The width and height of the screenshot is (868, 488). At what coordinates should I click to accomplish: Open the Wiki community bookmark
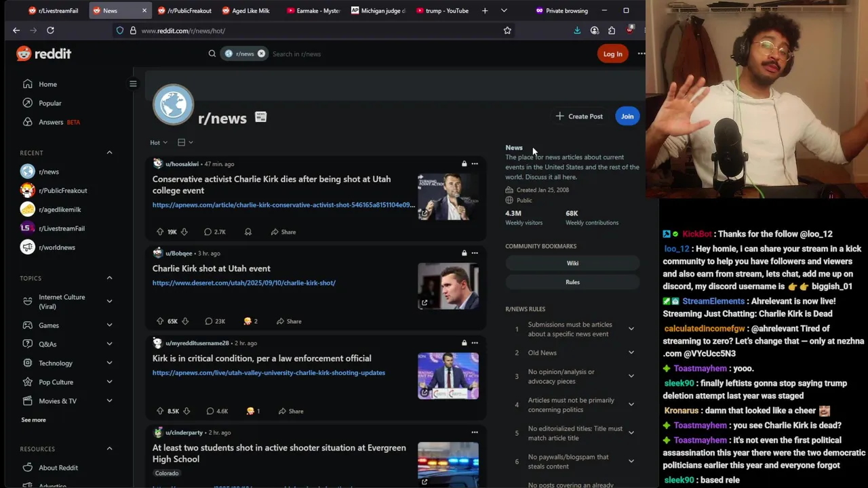pyautogui.click(x=573, y=263)
